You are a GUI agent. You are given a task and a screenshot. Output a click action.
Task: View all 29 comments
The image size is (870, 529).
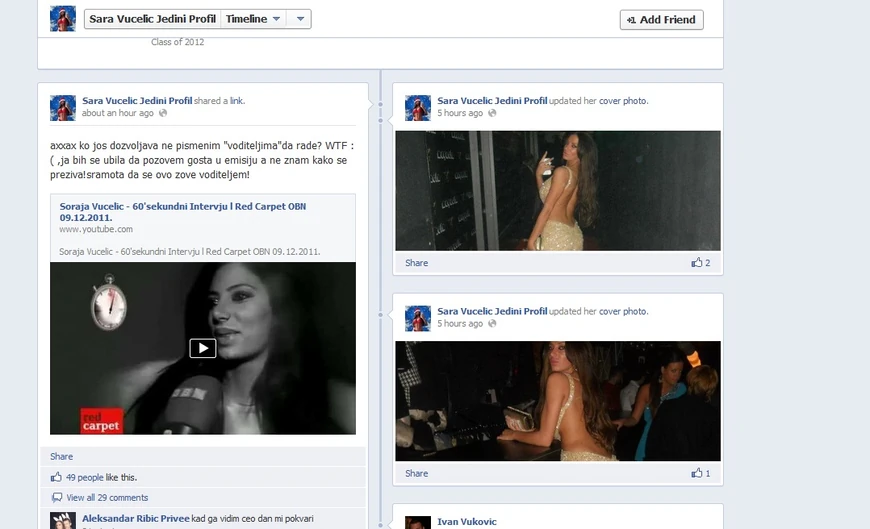(x=107, y=497)
